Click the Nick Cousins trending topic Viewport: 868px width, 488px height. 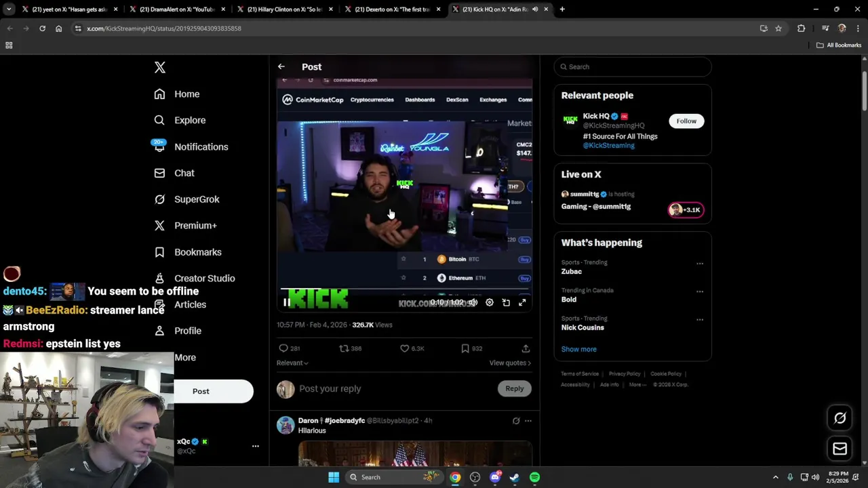583,327
